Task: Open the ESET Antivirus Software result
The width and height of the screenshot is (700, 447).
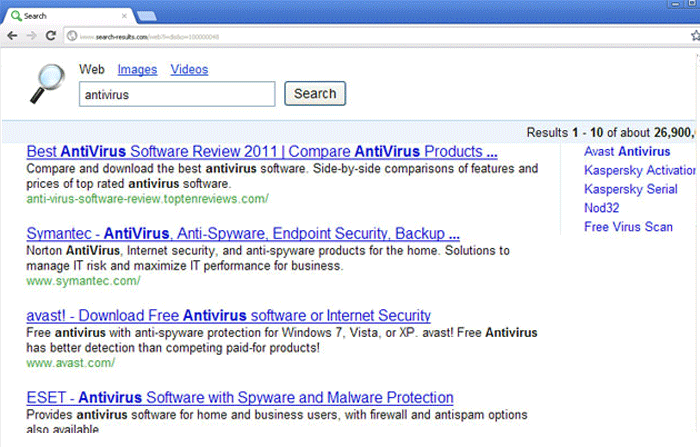Action: (240, 398)
